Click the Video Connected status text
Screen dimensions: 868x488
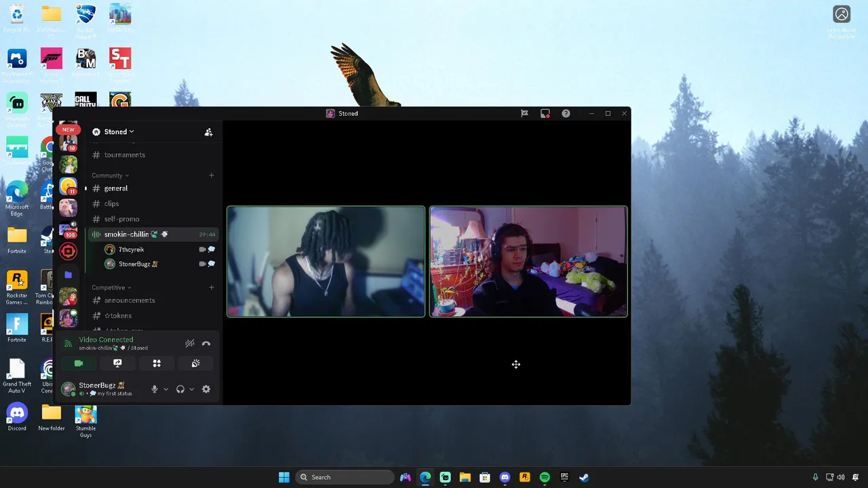(106, 340)
